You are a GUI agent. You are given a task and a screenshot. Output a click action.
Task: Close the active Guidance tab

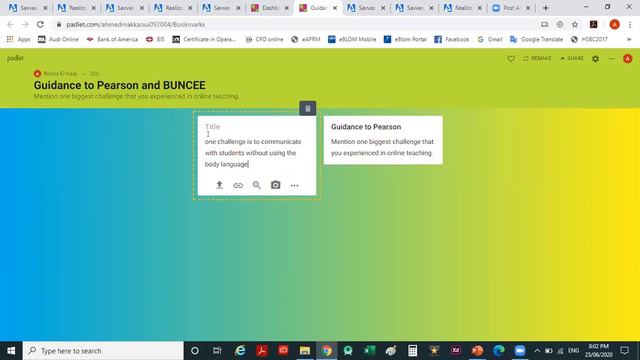point(335,8)
